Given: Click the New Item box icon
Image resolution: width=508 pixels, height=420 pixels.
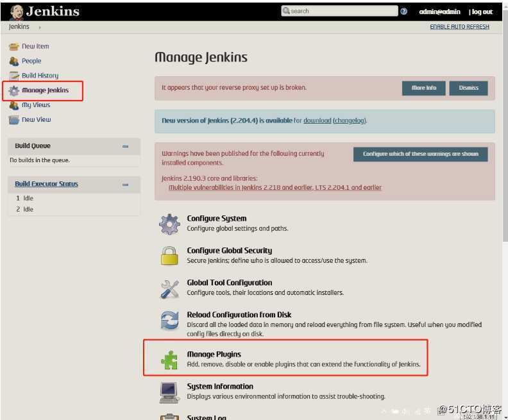Looking at the screenshot, I should click(14, 47).
